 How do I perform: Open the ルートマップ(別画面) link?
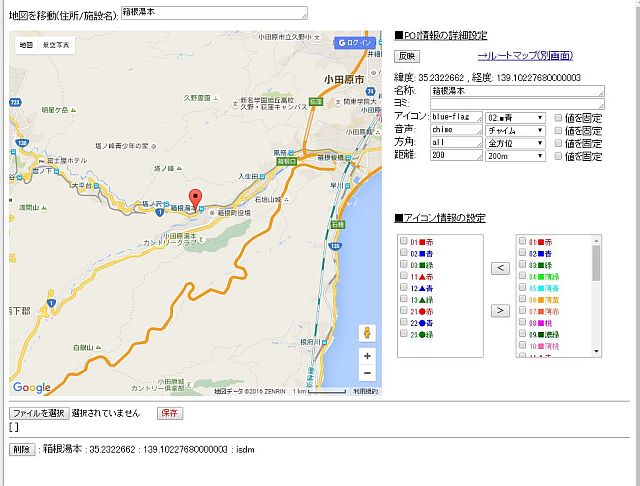pos(525,55)
